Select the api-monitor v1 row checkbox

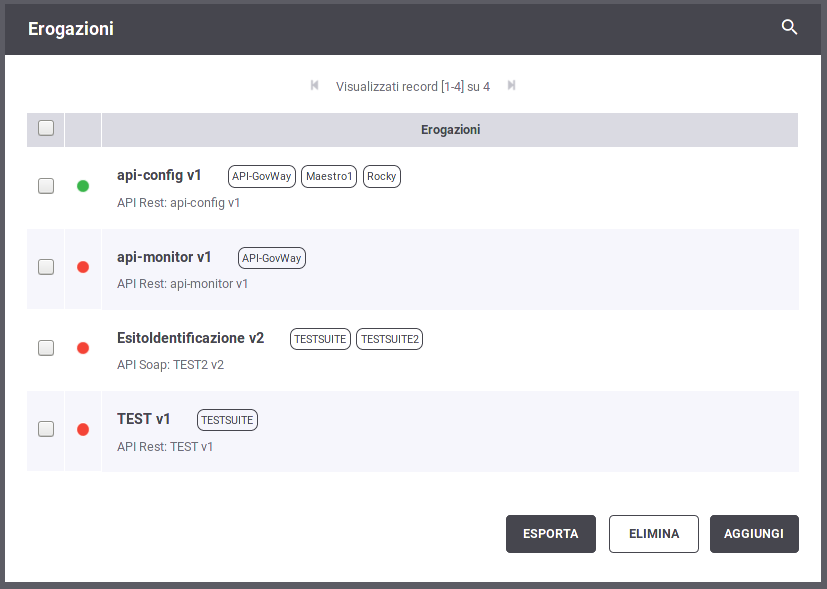point(46,267)
